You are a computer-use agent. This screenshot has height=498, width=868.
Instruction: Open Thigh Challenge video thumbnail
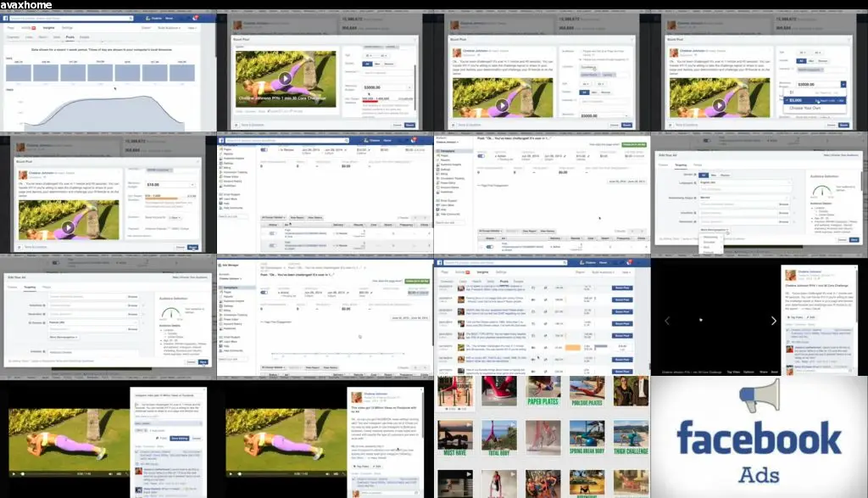pyautogui.click(x=631, y=438)
